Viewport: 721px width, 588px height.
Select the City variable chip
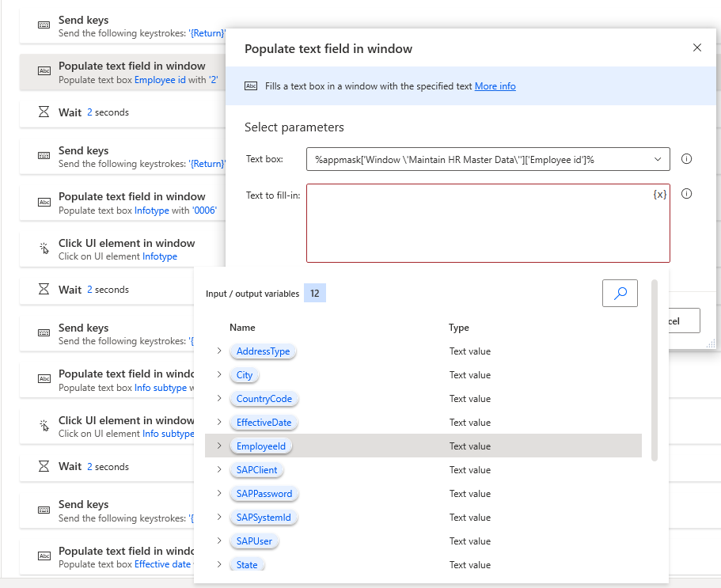(245, 375)
